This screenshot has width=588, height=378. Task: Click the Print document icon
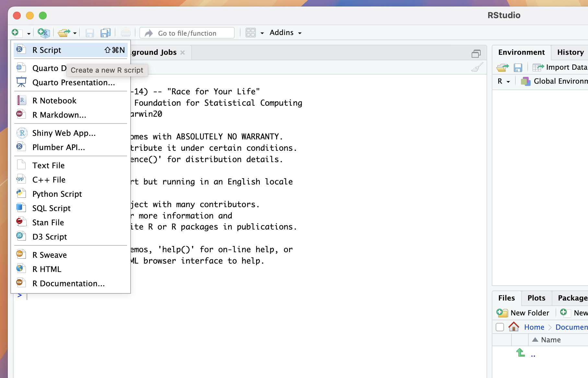[x=125, y=33]
